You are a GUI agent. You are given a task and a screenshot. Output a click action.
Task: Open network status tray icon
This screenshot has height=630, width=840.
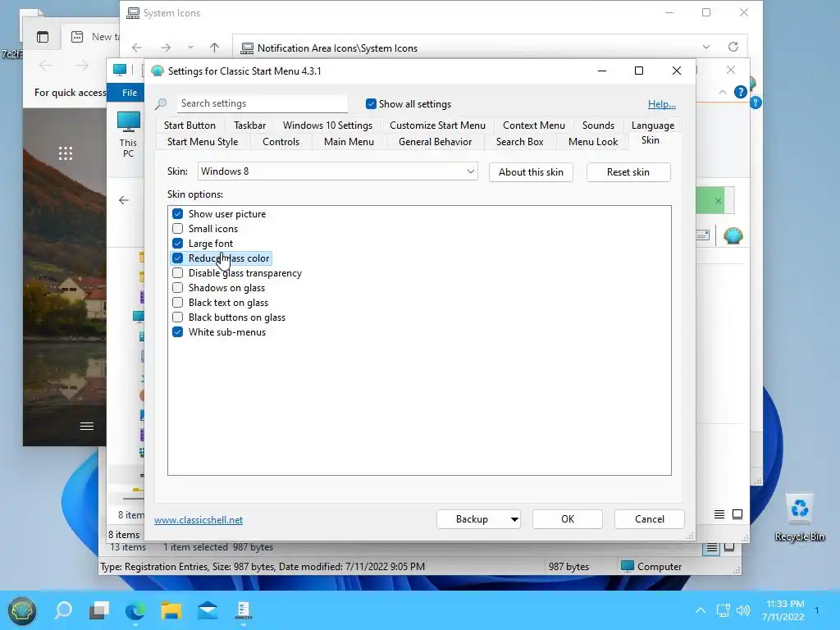(724, 610)
